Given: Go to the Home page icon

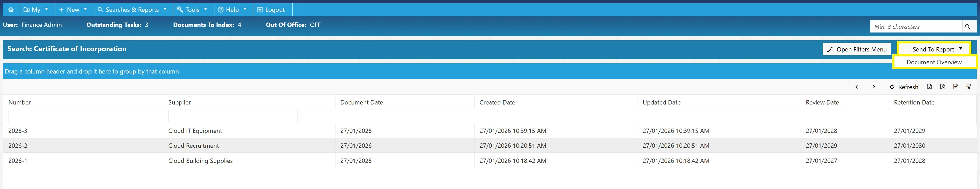Looking at the screenshot, I should (x=11, y=9).
